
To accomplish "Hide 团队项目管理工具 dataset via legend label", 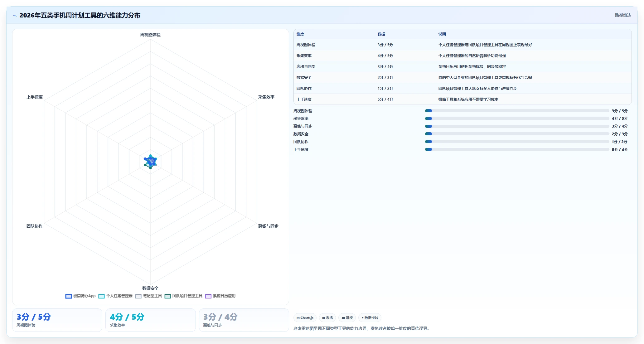I will tap(187, 296).
